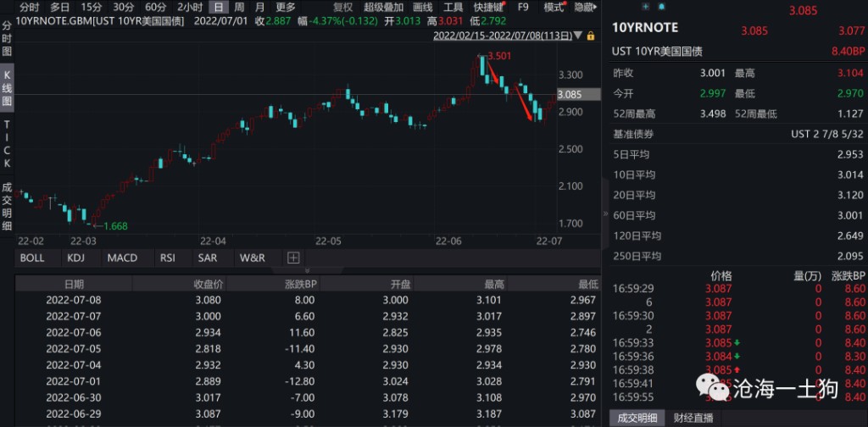Click the WeChat watermark logo
Viewport: 868px width, 427px height.
704,389
